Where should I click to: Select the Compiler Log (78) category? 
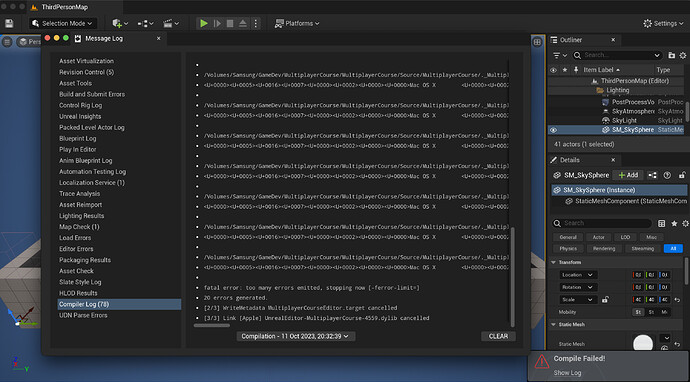coord(119,304)
